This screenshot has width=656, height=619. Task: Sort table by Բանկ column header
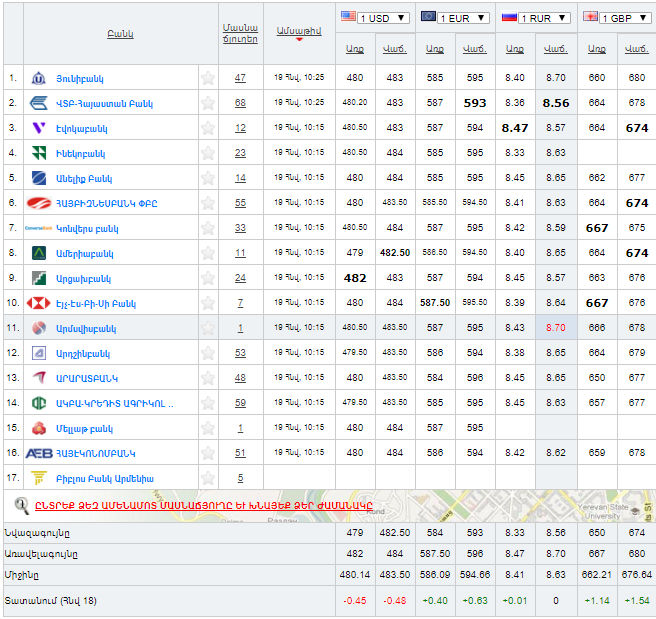click(x=120, y=34)
